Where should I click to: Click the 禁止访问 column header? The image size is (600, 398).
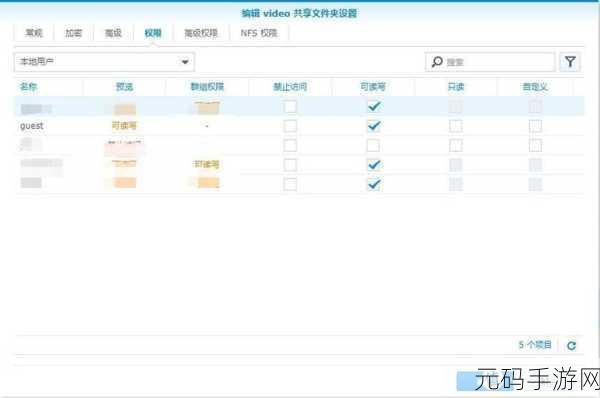pyautogui.click(x=290, y=86)
